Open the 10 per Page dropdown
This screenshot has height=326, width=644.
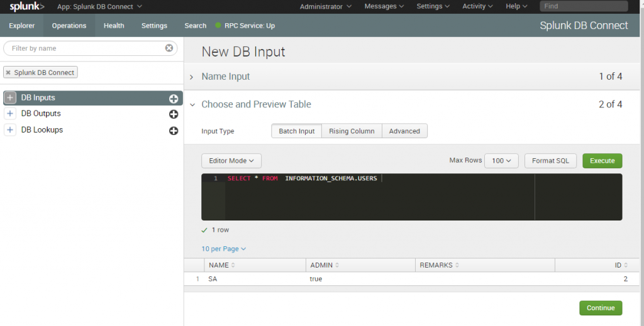tap(224, 249)
